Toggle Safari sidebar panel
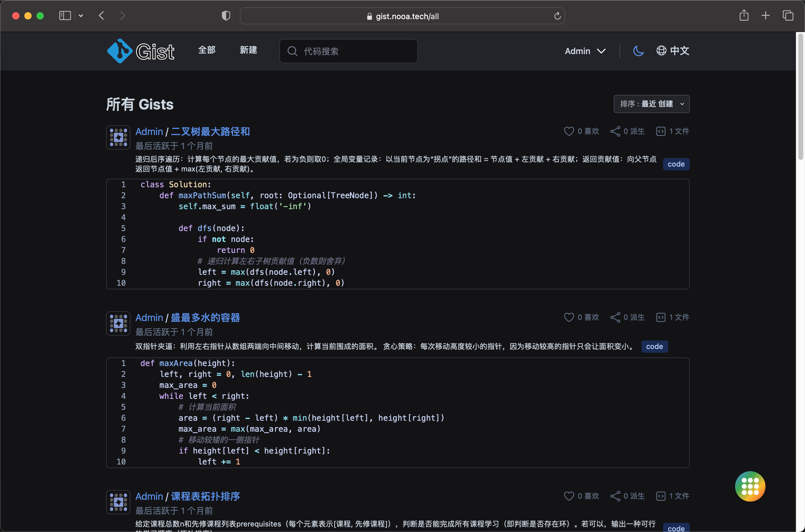 [x=65, y=16]
